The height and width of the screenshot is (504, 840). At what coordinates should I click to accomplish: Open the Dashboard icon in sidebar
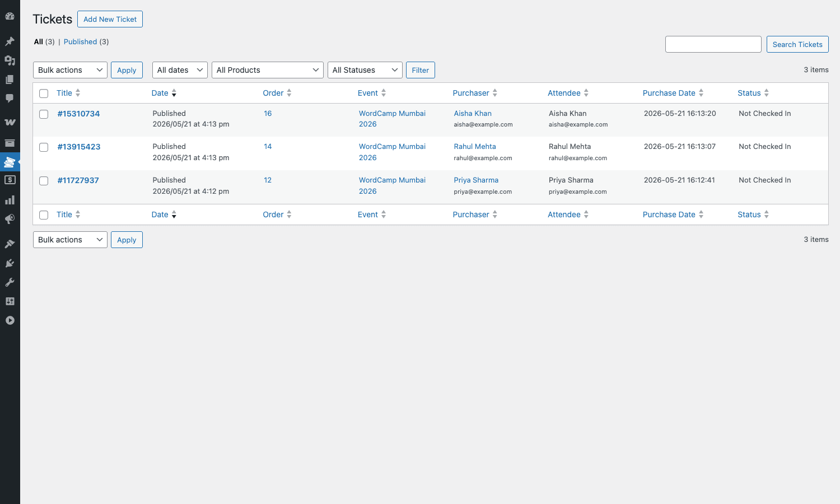click(x=10, y=16)
